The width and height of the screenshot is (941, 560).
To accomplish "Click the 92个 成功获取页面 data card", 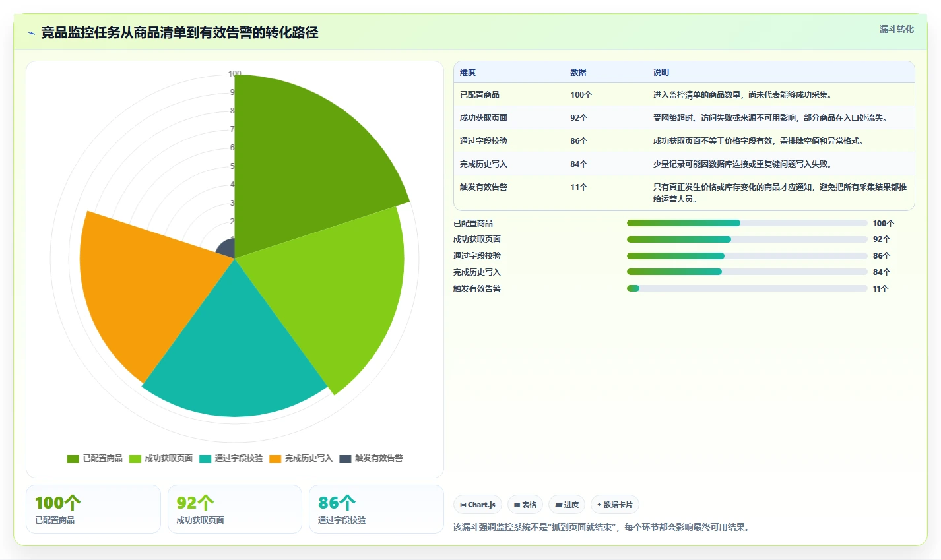I will click(235, 509).
